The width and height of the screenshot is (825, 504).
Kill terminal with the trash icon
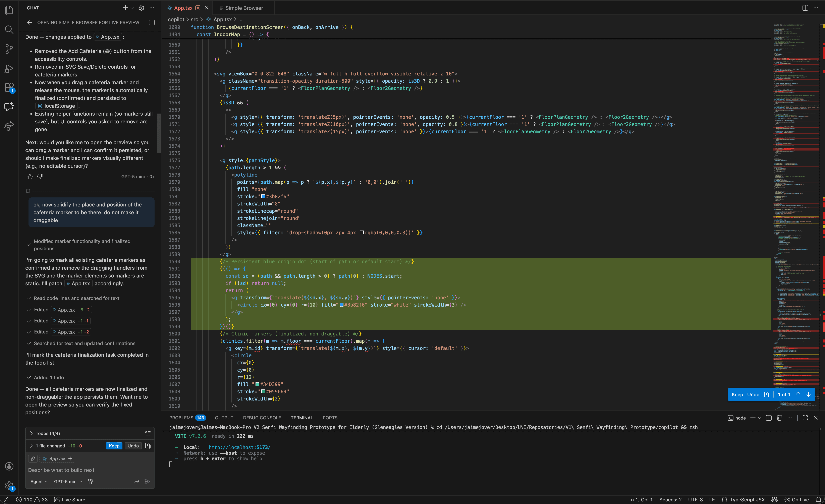point(779,418)
